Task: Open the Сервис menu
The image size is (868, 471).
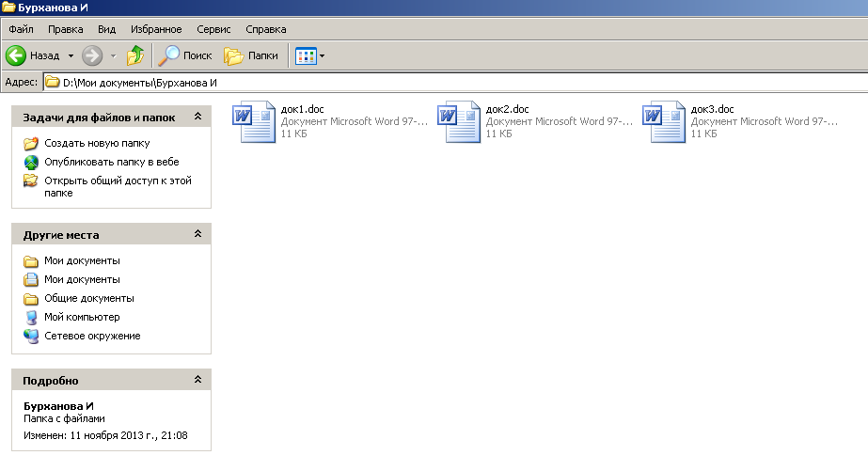Action: coord(213,29)
